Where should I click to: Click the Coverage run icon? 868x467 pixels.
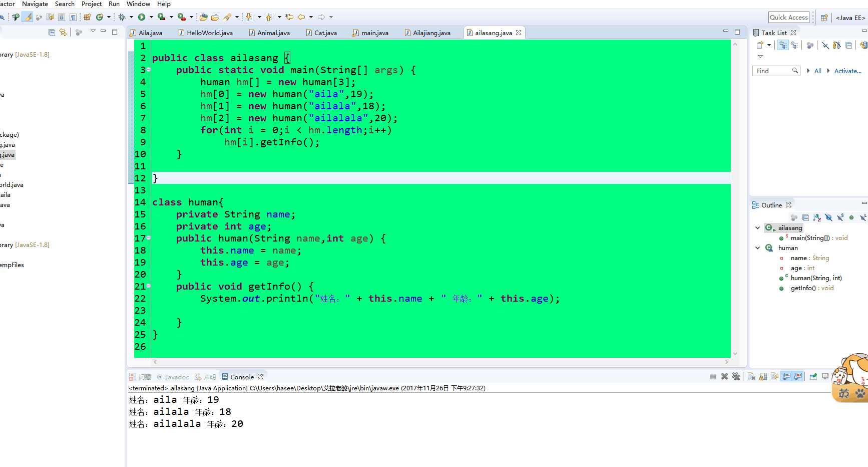click(161, 17)
